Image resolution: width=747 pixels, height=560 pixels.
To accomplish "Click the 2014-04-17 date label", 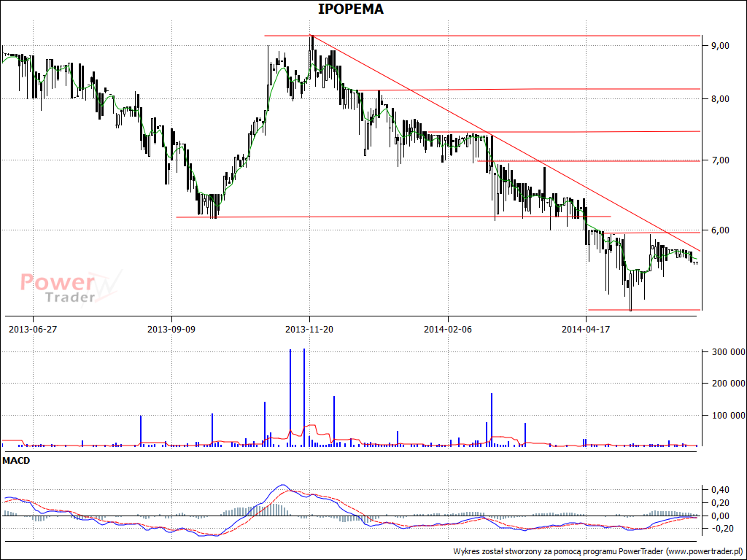I will pyautogui.click(x=586, y=329).
